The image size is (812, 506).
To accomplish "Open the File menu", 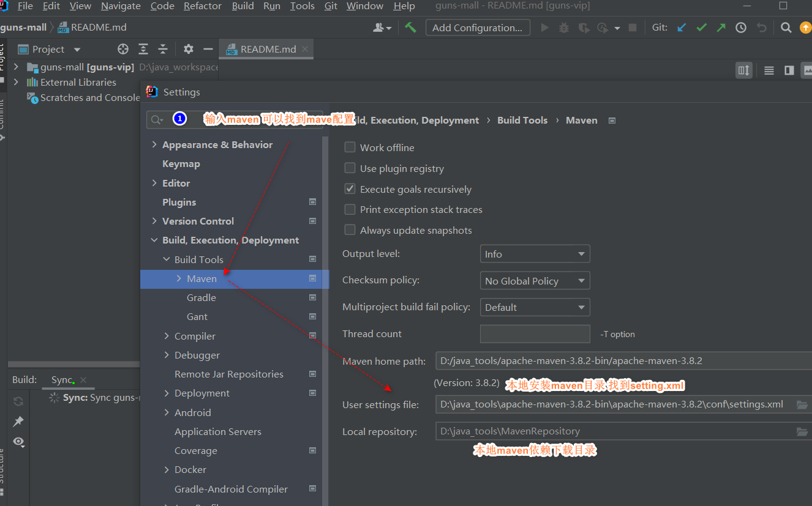I will coord(25,6).
